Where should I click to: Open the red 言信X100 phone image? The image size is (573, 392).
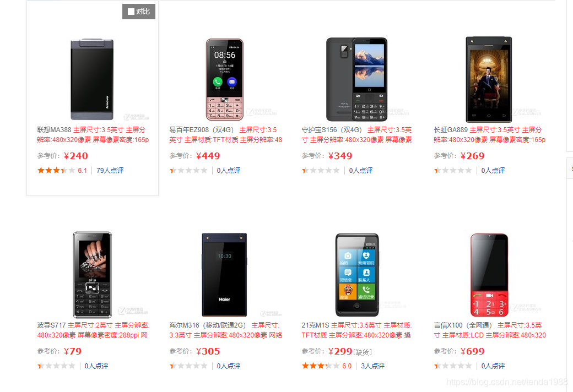pyautogui.click(x=489, y=275)
